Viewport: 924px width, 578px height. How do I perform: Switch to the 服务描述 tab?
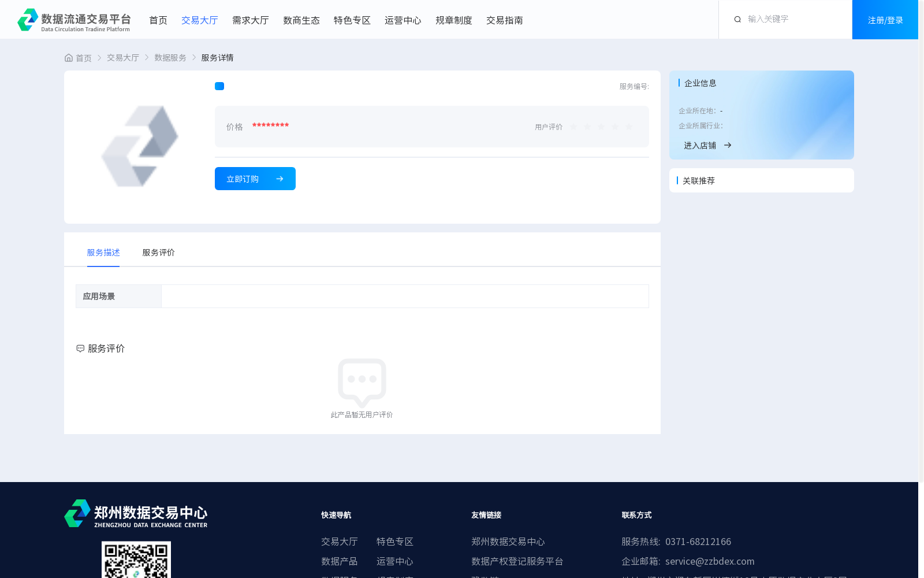103,253
